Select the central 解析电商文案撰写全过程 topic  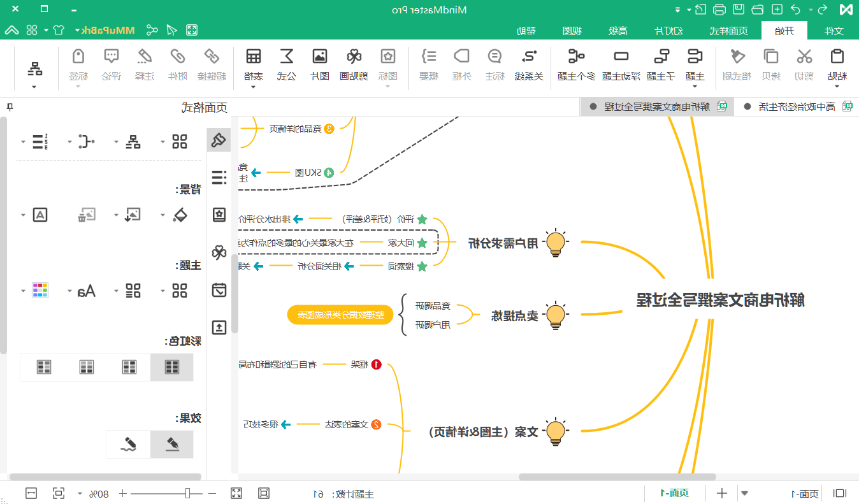coord(721,299)
